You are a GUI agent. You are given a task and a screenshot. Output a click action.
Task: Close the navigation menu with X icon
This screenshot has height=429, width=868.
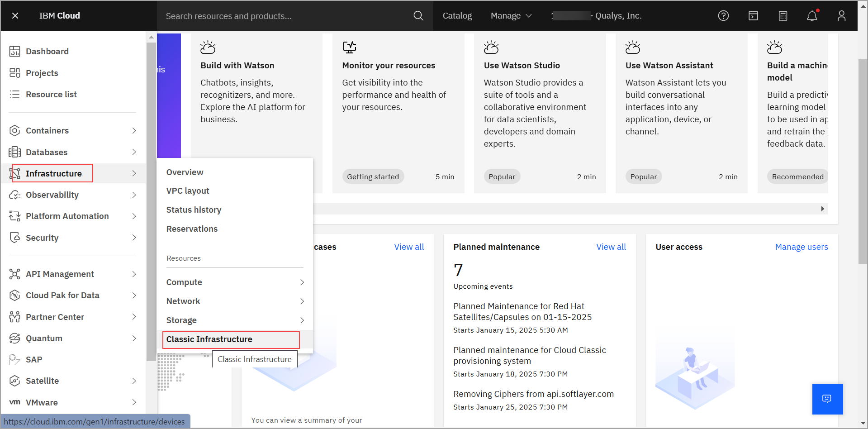click(x=15, y=16)
